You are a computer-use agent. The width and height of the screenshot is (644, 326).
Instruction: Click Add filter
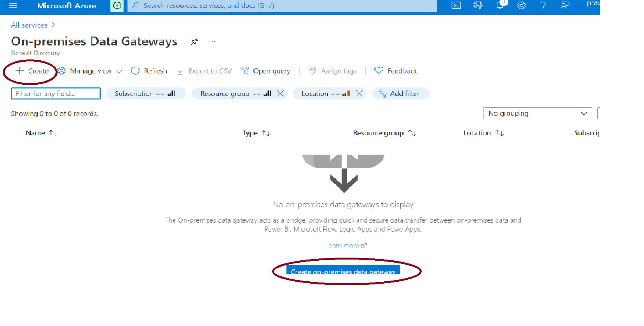400,94
